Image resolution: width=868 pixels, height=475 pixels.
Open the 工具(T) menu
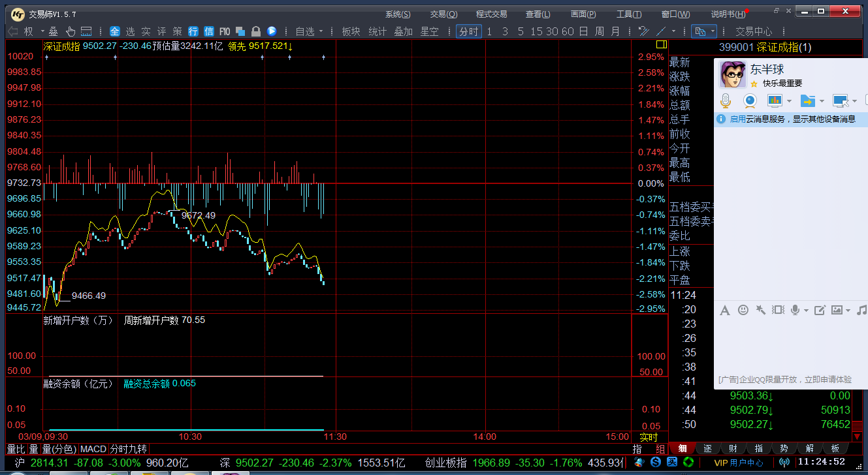[629, 14]
